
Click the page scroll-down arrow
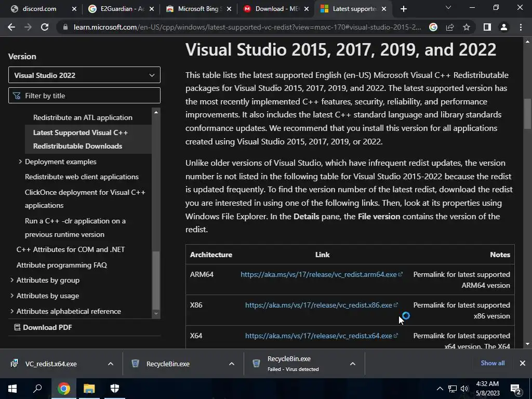point(527,344)
